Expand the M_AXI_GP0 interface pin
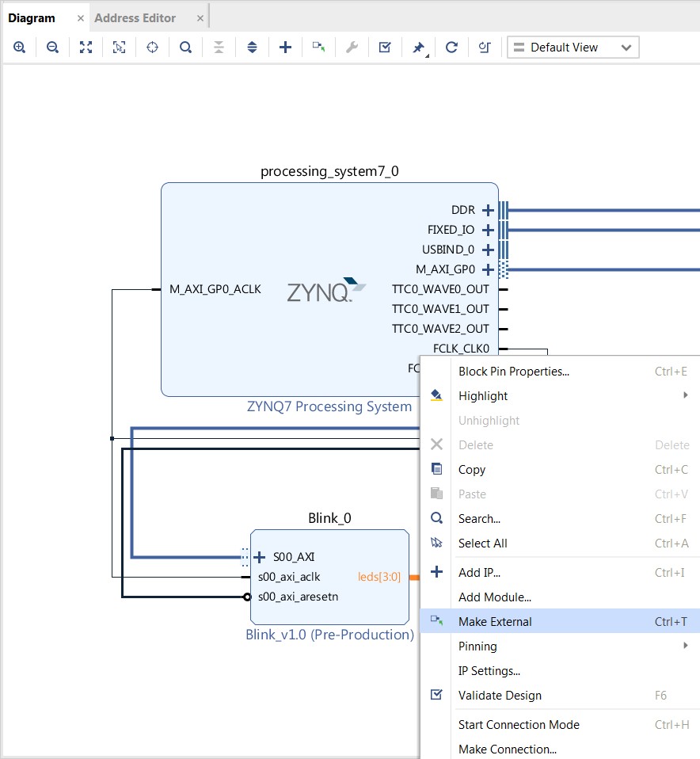This screenshot has height=759, width=700. point(488,270)
